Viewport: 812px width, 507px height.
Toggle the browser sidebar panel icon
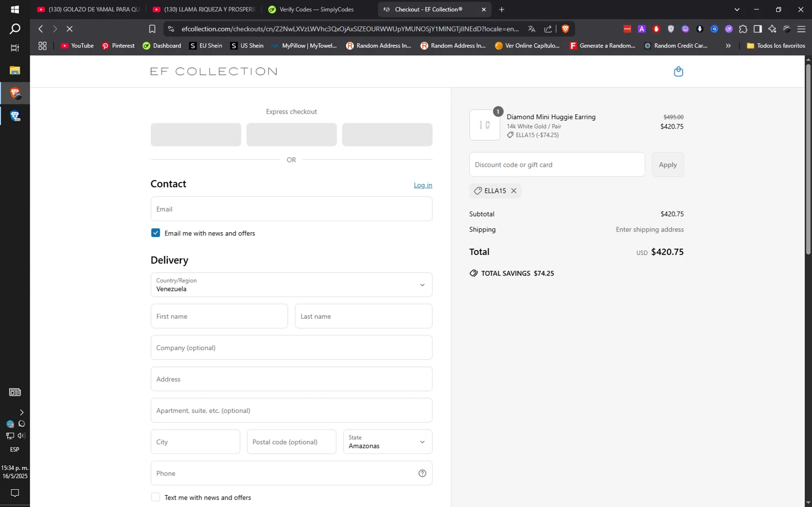[757, 29]
